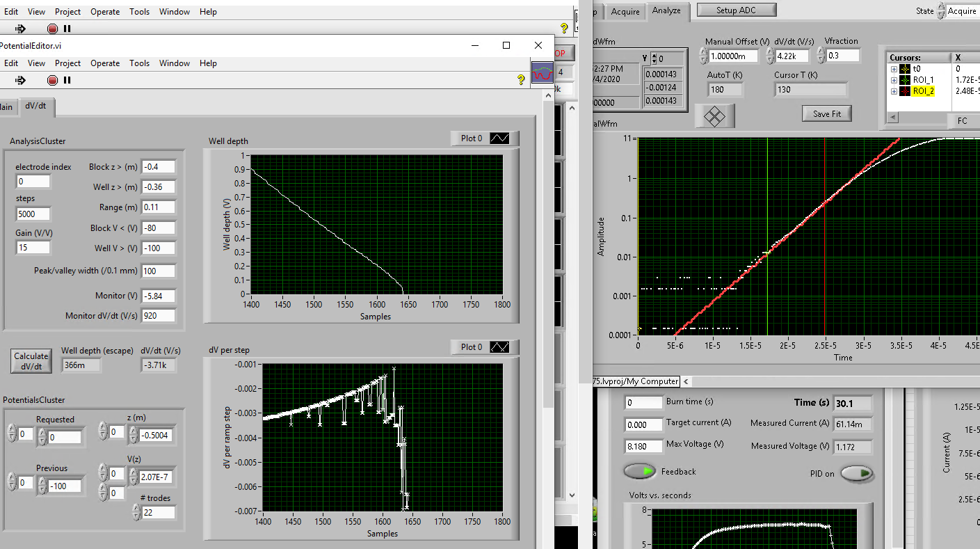Click Plot 0 swatch on Well depth graph
This screenshot has height=549, width=980.
(499, 138)
